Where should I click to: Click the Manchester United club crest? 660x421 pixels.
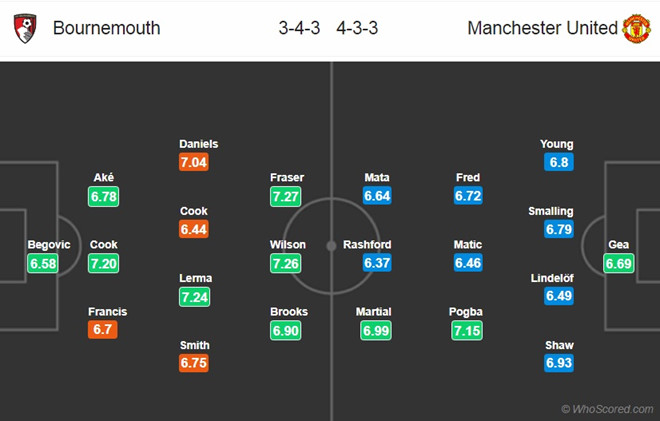click(636, 27)
